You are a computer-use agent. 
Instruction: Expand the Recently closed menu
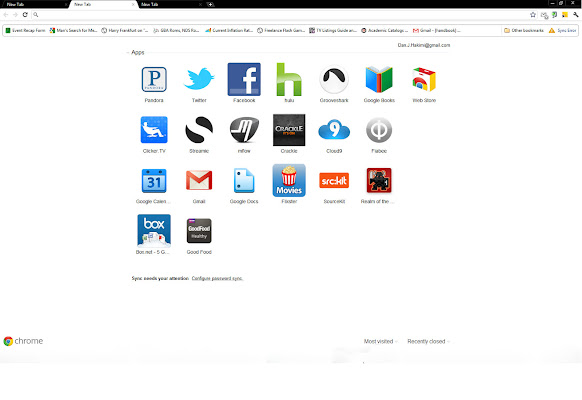428,341
